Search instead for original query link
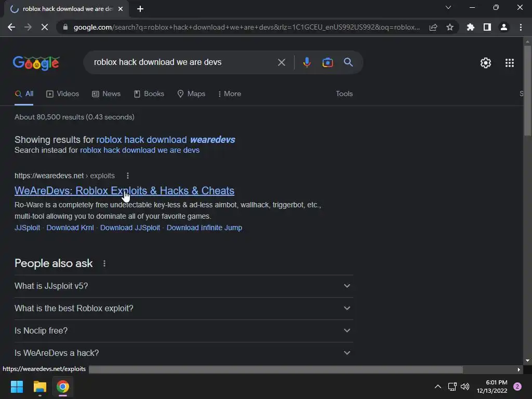 pyautogui.click(x=140, y=150)
